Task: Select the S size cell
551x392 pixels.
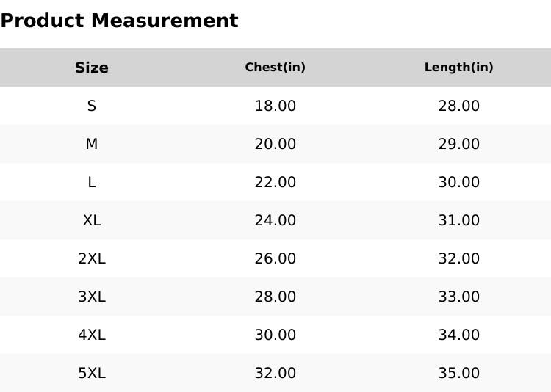Action: (x=92, y=106)
